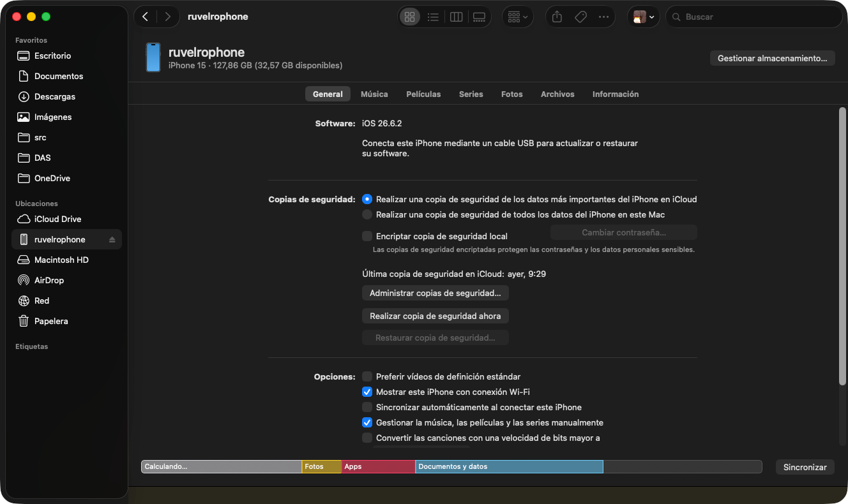
Task: Click Administrar copias de seguridad button
Action: click(435, 293)
